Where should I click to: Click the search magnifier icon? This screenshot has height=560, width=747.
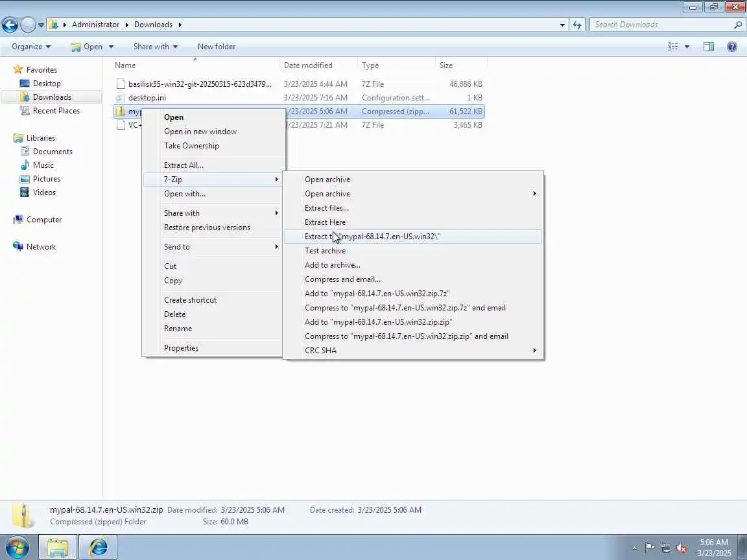pos(738,25)
